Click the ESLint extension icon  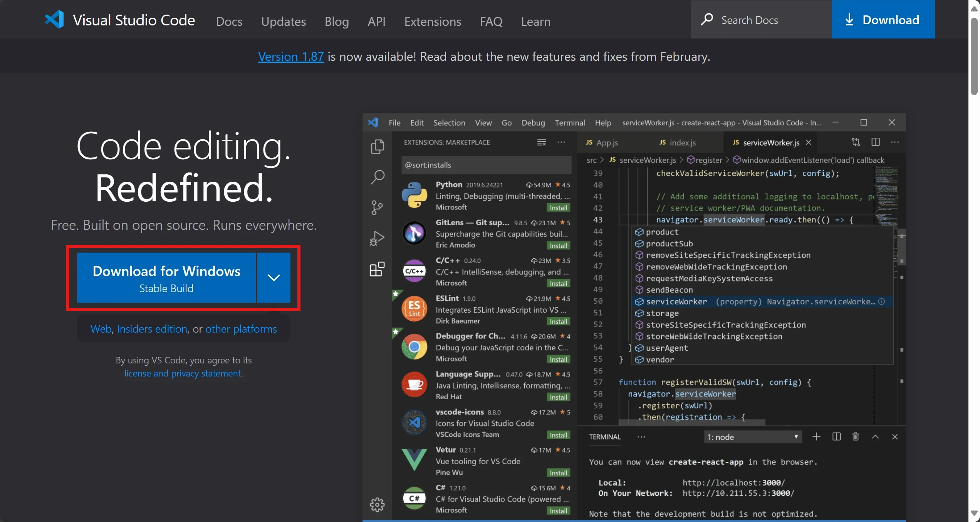414,309
